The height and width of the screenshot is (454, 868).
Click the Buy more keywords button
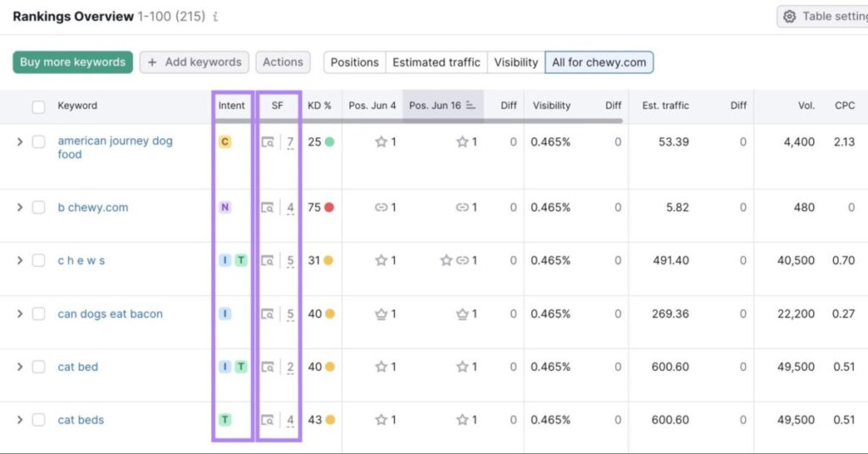pyautogui.click(x=73, y=63)
